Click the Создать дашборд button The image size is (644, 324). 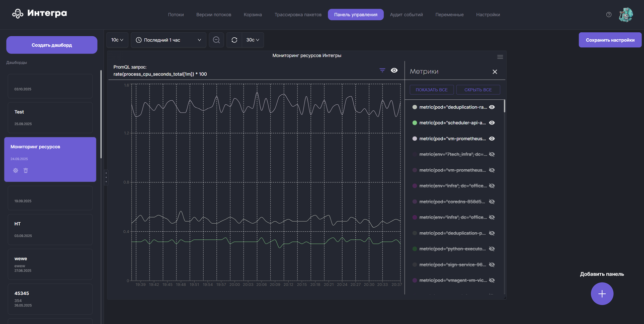(52, 45)
